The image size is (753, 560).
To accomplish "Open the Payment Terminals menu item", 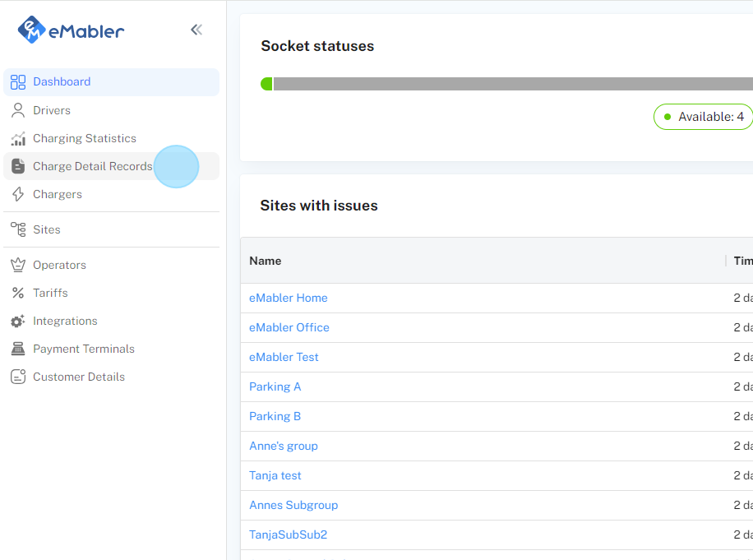I will click(83, 349).
